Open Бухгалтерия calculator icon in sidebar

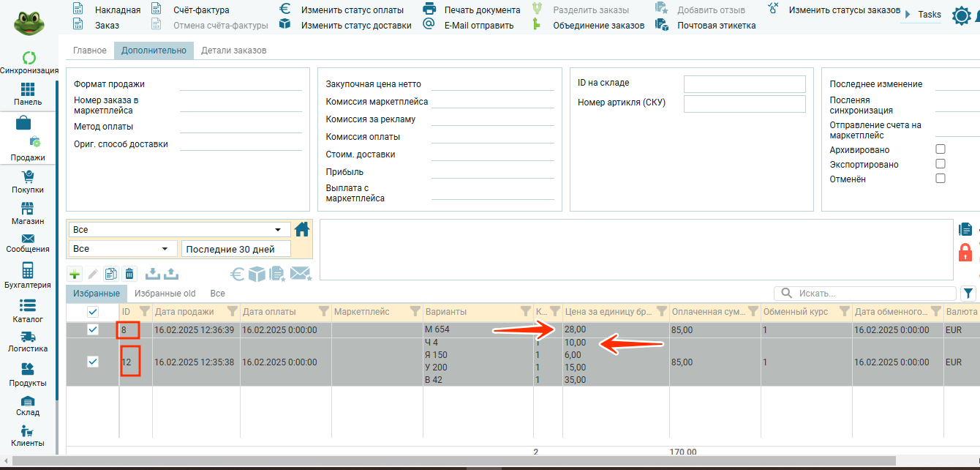tap(28, 275)
